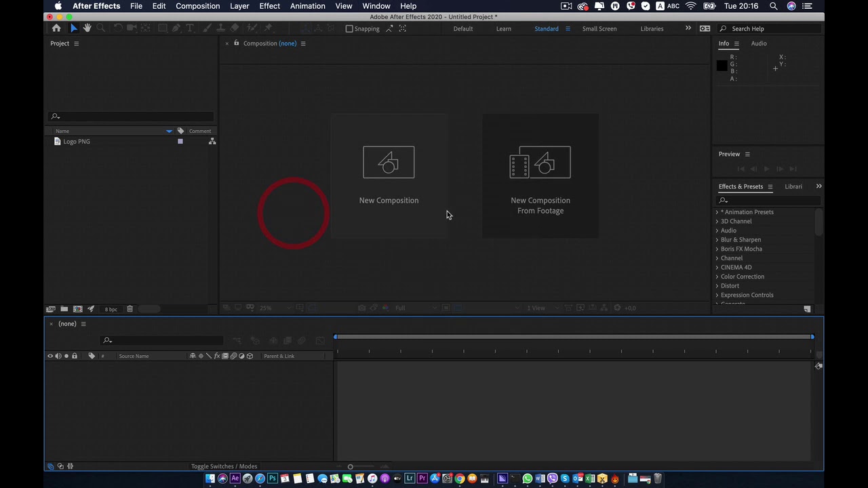
Task: Click the lock column header icon in timeline
Action: [75, 356]
